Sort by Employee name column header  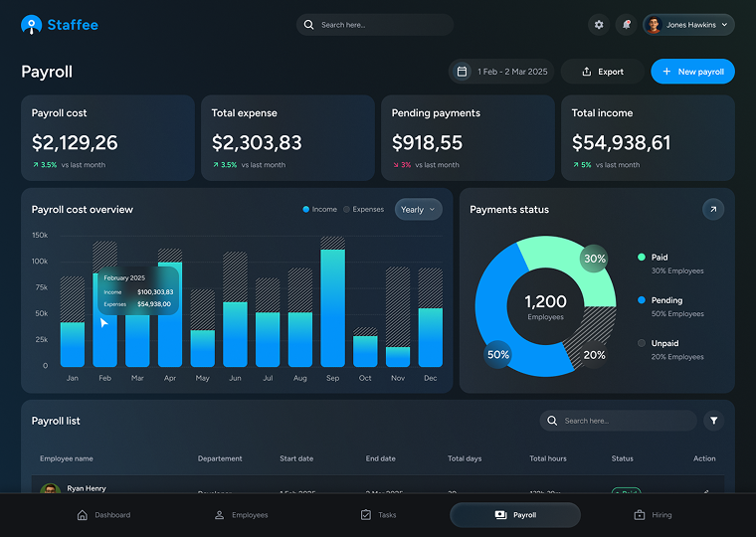point(67,458)
